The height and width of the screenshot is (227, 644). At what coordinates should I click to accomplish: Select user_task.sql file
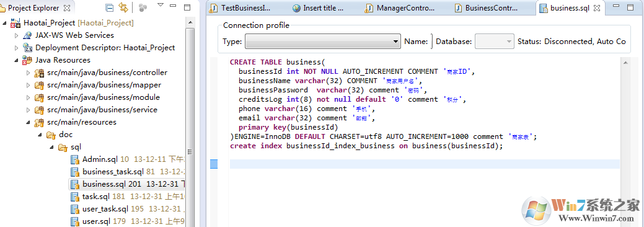click(105, 209)
